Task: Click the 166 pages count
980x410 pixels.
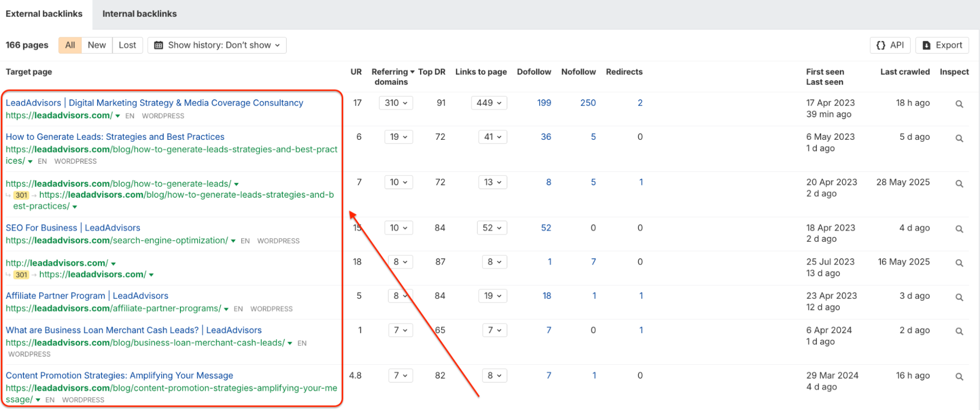Action: click(x=27, y=45)
